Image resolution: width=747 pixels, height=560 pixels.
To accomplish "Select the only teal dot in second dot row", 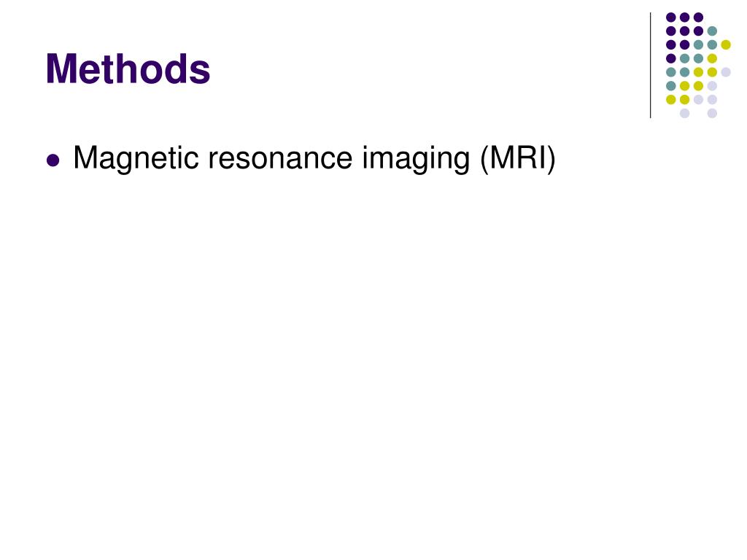I will 712,31.
